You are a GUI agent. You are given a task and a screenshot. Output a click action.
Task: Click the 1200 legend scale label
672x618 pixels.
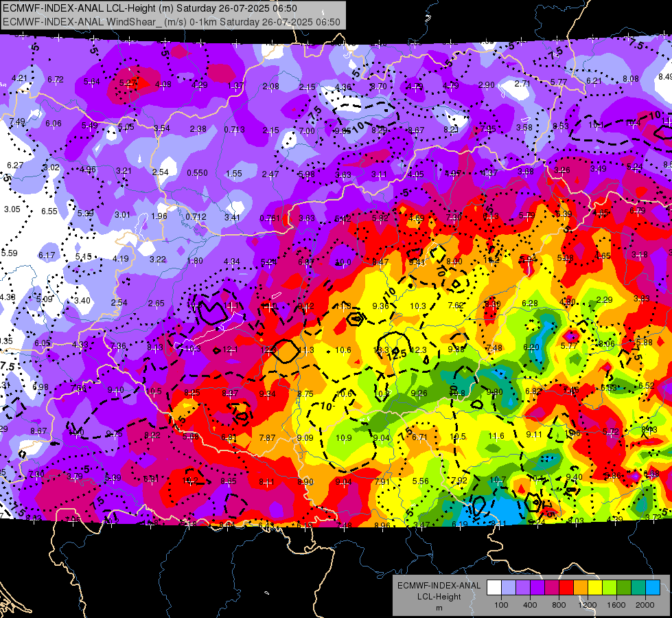click(x=587, y=605)
